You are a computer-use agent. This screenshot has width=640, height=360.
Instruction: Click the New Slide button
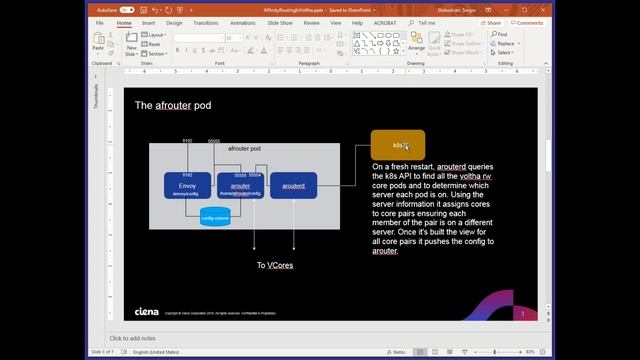click(x=131, y=44)
